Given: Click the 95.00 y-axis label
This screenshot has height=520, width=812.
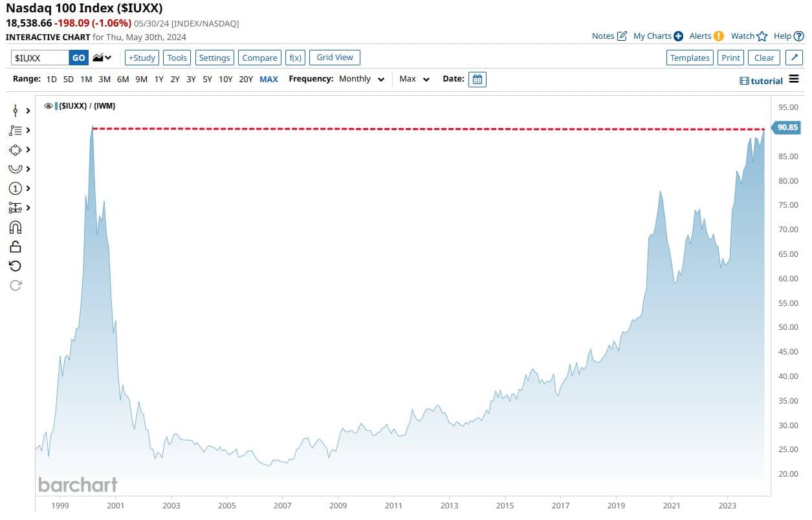Looking at the screenshot, I should pyautogui.click(x=788, y=107).
